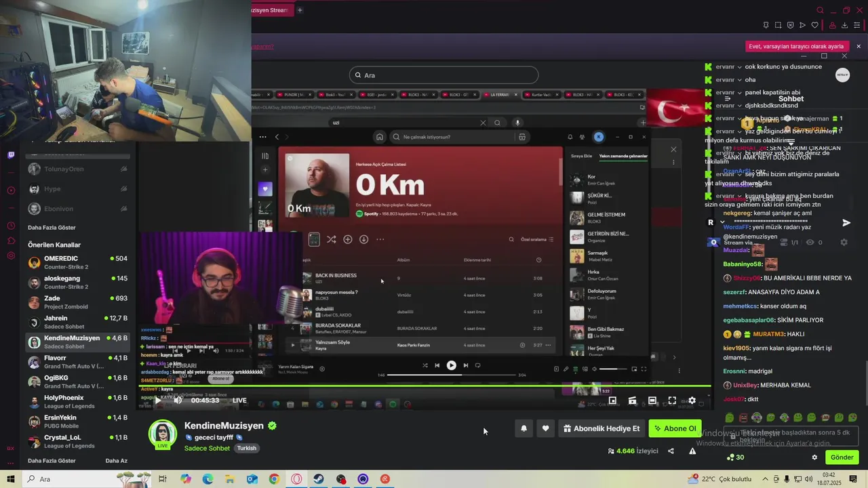Click the Abonelik Hediye Et button

pos(601,428)
